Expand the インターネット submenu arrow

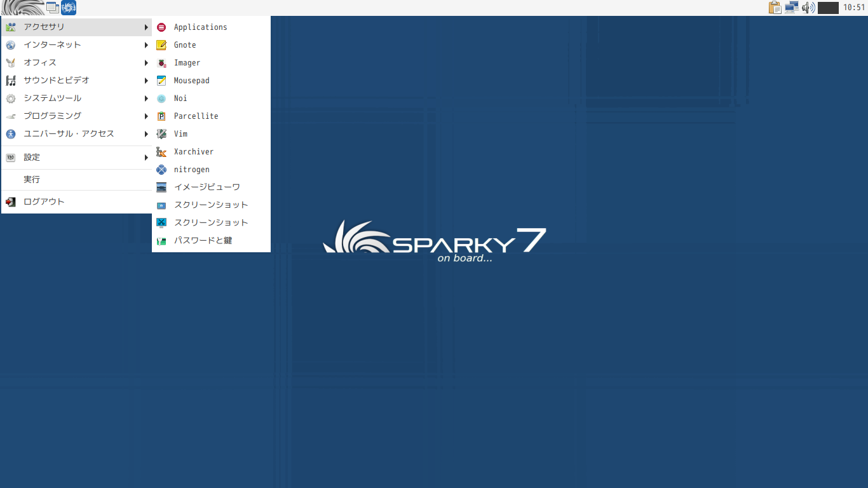[x=146, y=45]
